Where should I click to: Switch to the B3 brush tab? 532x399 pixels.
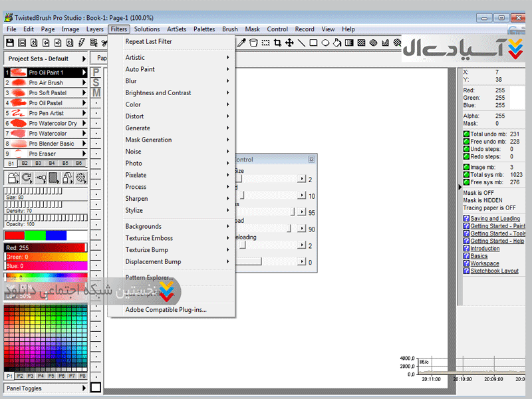tap(39, 163)
